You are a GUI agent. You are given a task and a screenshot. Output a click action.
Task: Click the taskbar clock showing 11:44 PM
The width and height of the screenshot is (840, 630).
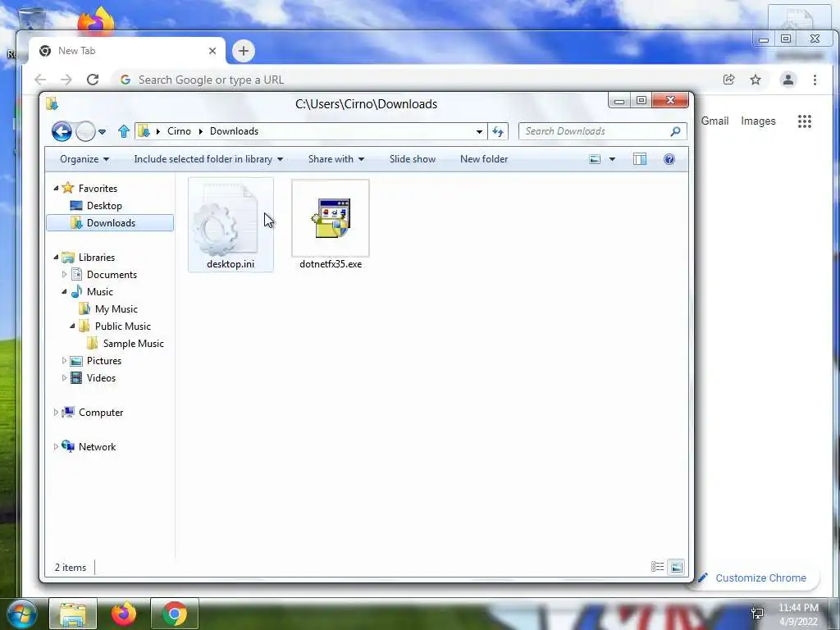(x=799, y=614)
